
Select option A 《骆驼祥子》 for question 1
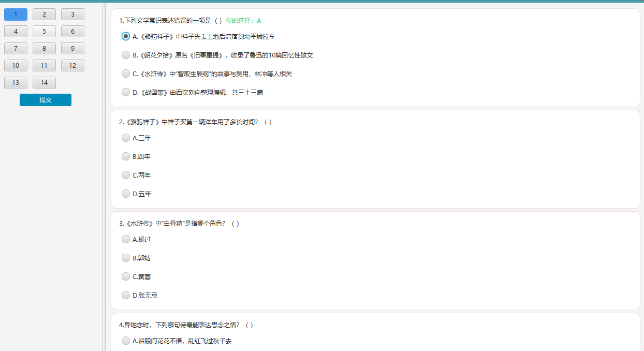point(126,36)
